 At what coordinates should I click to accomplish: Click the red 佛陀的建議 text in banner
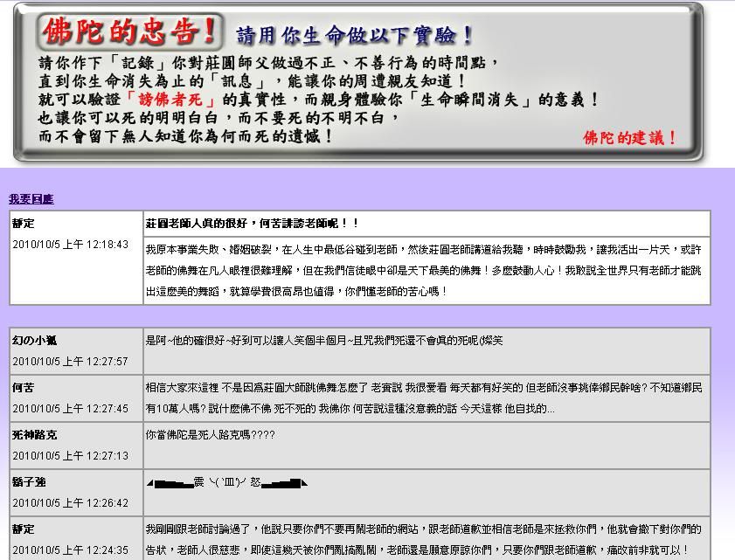tap(630, 138)
